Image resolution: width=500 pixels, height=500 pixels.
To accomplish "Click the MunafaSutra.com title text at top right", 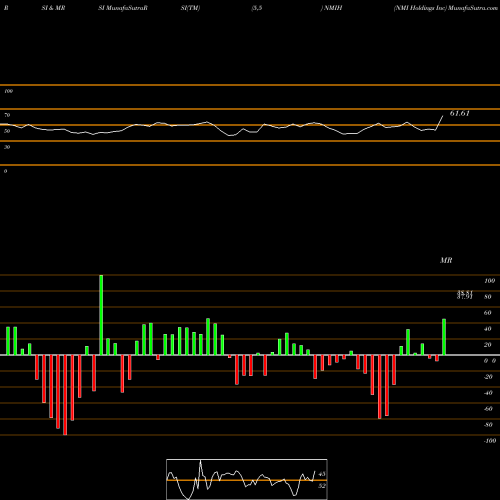I will (x=473, y=8).
